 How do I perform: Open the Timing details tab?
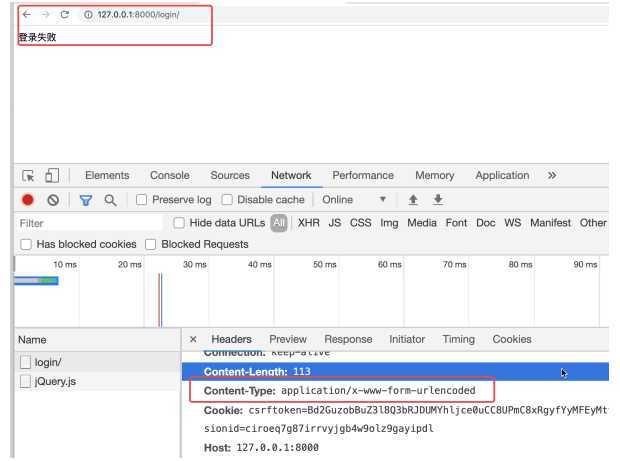[x=458, y=339]
